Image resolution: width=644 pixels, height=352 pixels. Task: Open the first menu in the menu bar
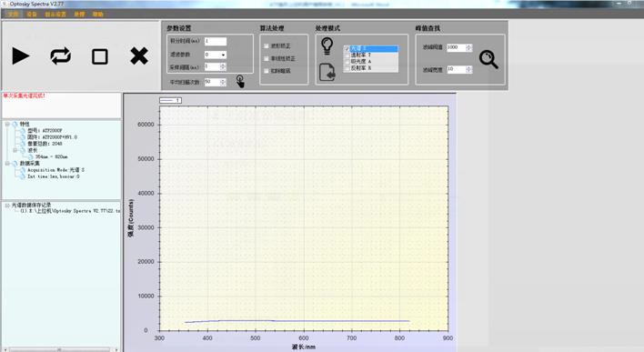click(13, 14)
